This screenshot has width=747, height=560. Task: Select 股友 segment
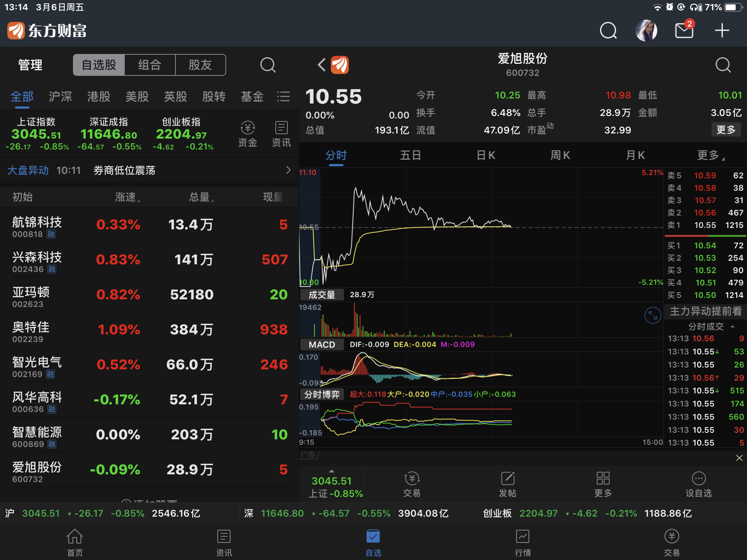point(200,65)
